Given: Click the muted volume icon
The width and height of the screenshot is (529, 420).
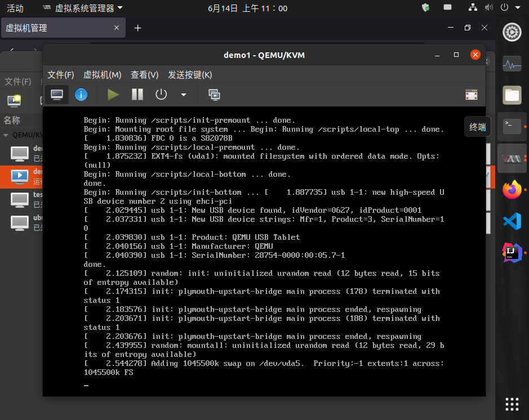Looking at the screenshot, I should [x=488, y=7].
